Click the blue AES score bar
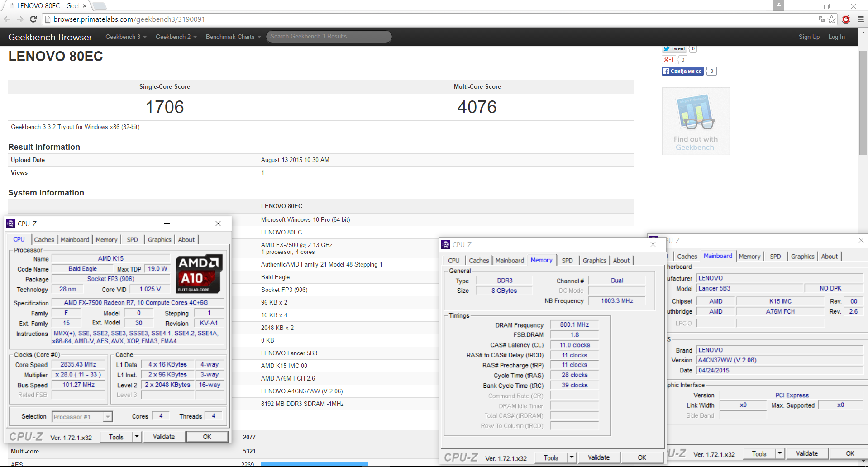Image resolution: width=868 pixels, height=467 pixels. coord(315,464)
